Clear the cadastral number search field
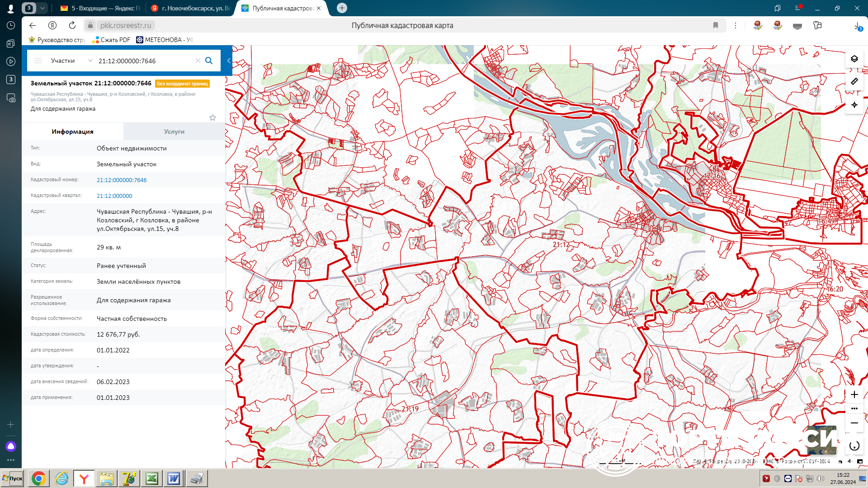This screenshot has height=488, width=868. [198, 61]
